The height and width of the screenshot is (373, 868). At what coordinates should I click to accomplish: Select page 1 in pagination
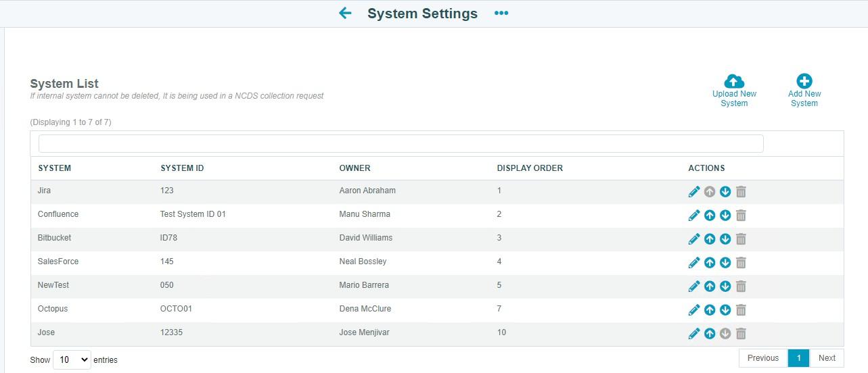tap(798, 358)
